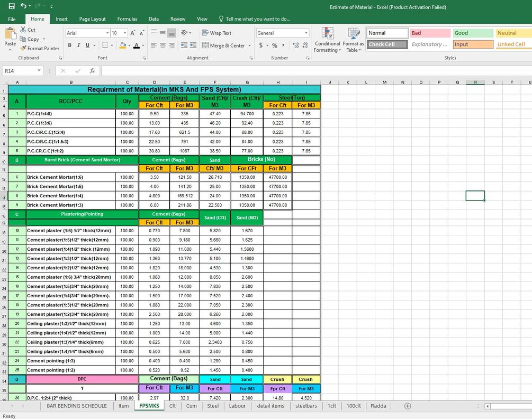Viewport: 532px width, 419px height.
Task: Toggle Wrap Text
Action: pos(217,33)
